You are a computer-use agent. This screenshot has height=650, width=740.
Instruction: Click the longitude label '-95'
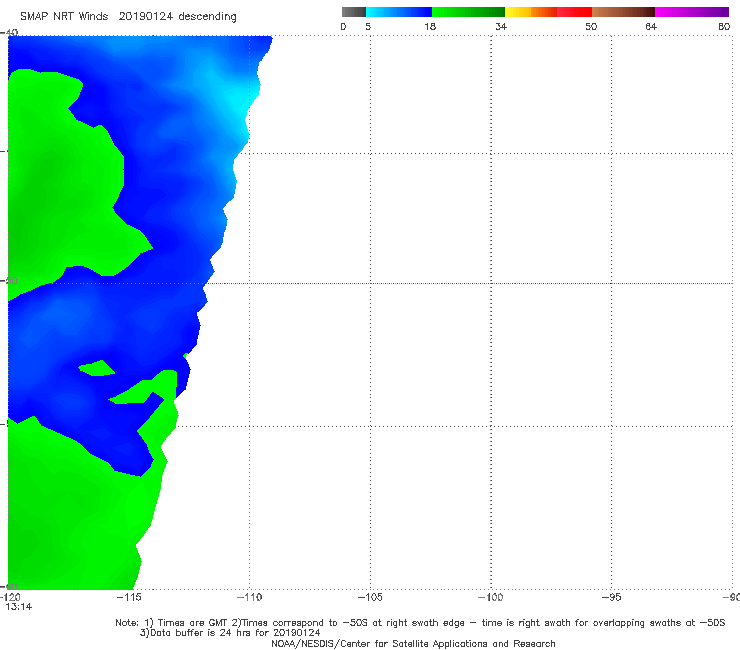612,597
